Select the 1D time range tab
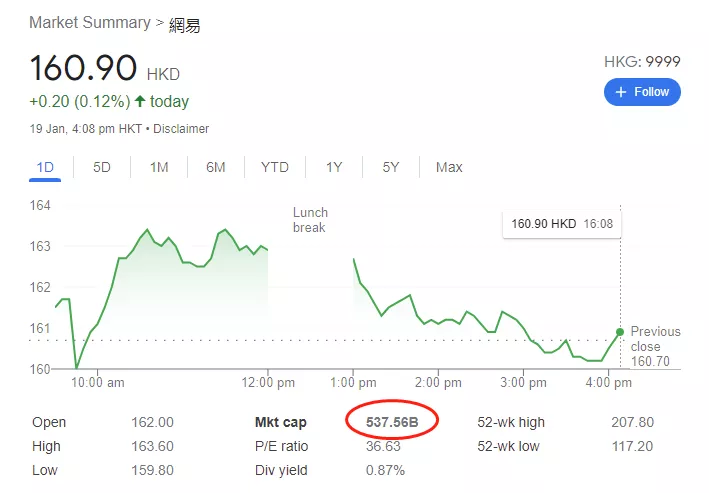The height and width of the screenshot is (493, 709). [45, 167]
